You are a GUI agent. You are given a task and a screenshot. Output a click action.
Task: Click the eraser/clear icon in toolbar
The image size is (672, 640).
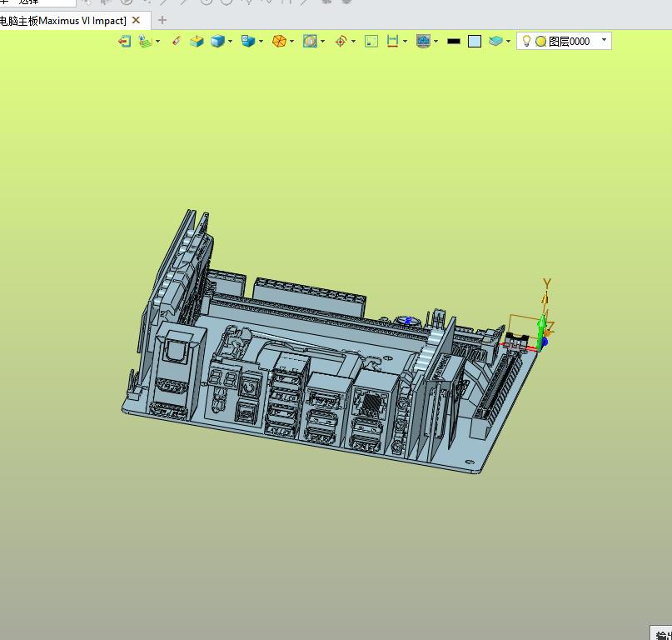pyautogui.click(x=177, y=41)
